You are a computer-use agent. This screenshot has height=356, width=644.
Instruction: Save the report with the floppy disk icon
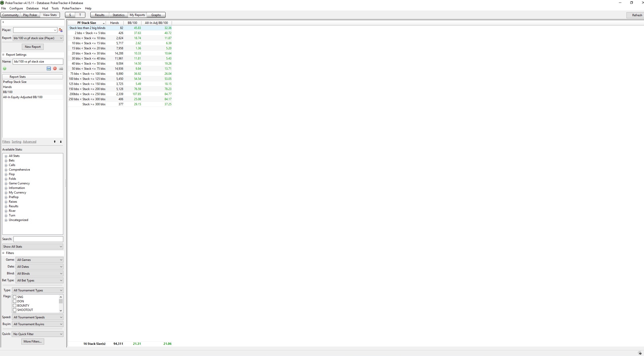(x=49, y=68)
